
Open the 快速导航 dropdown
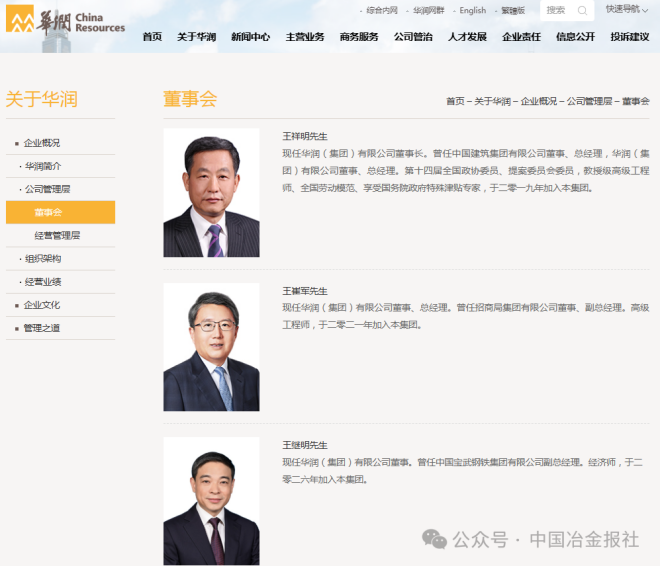coord(627,10)
